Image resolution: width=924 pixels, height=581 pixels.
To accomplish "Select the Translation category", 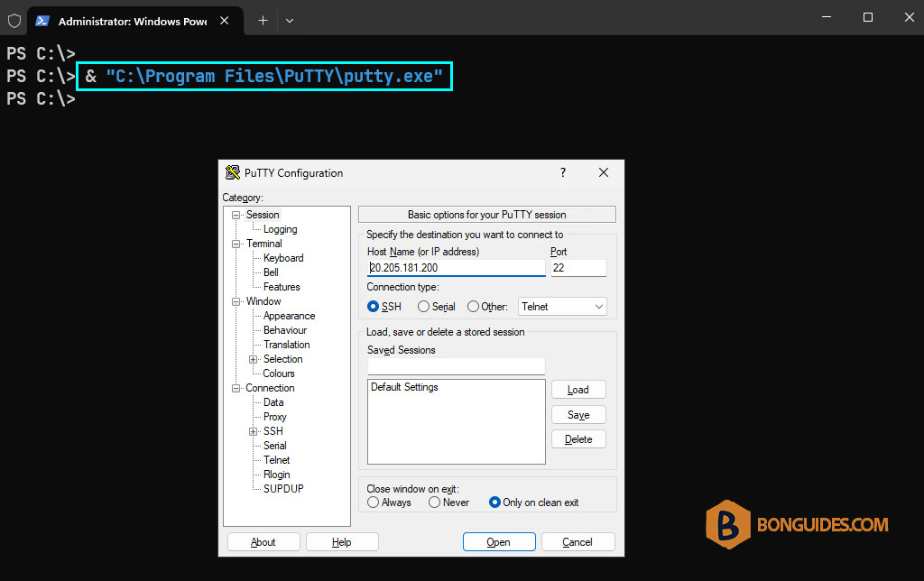I will [x=286, y=345].
